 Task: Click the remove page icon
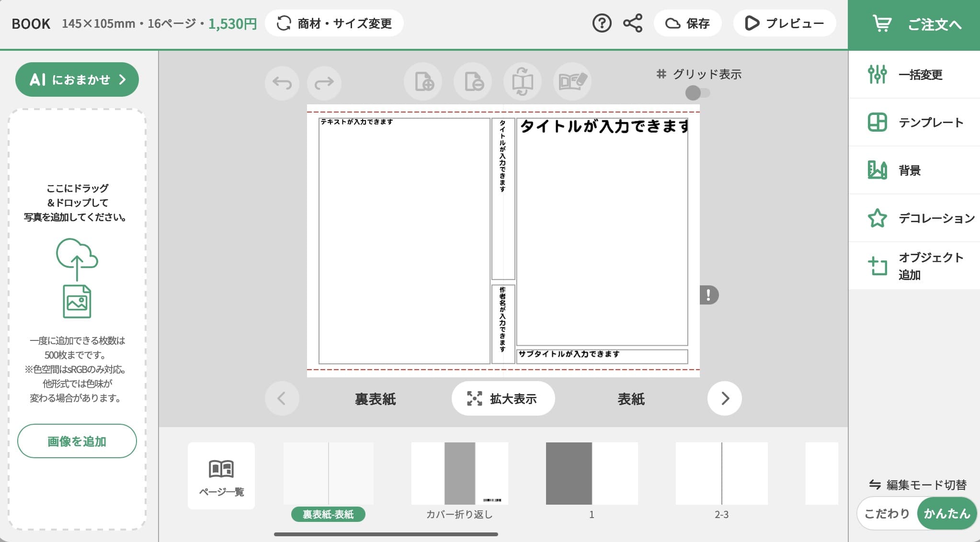473,82
